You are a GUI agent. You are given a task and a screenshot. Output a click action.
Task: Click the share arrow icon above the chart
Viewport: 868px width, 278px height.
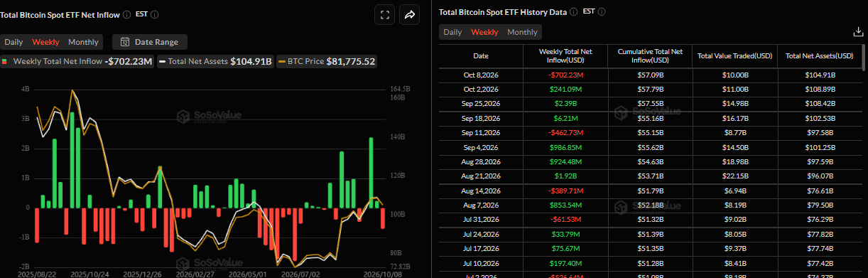[x=410, y=14]
